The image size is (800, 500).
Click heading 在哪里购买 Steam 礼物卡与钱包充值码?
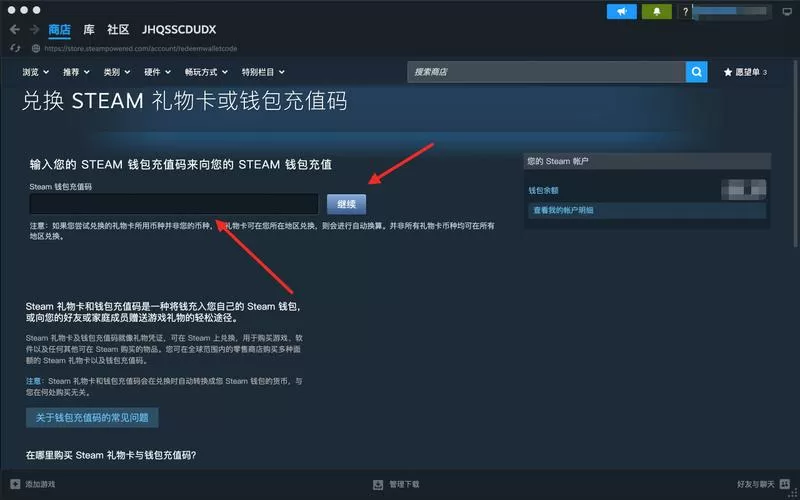point(111,455)
